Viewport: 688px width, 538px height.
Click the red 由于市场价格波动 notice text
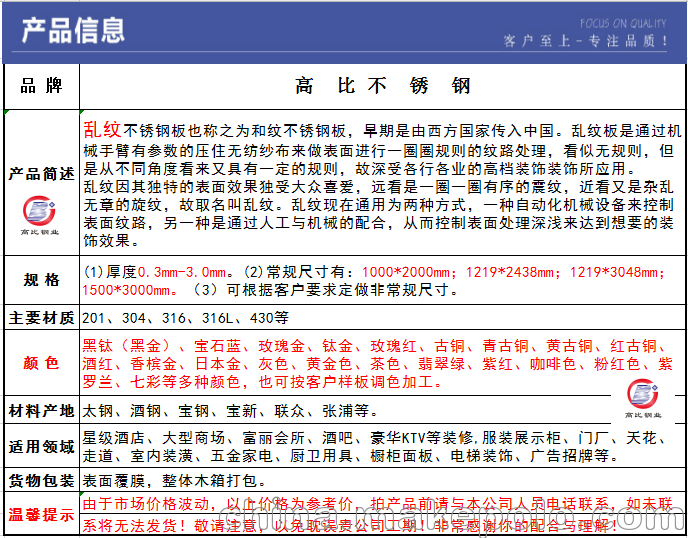click(x=146, y=504)
